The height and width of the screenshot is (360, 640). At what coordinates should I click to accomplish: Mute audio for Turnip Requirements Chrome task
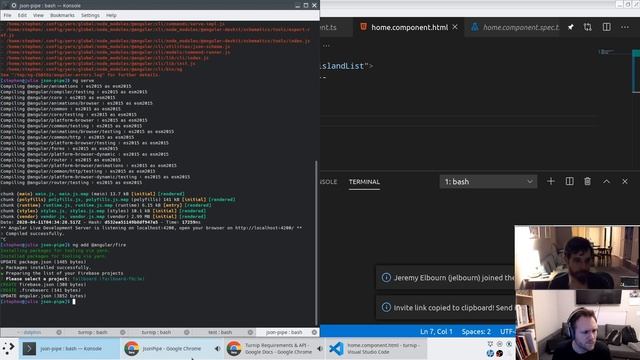(320, 349)
